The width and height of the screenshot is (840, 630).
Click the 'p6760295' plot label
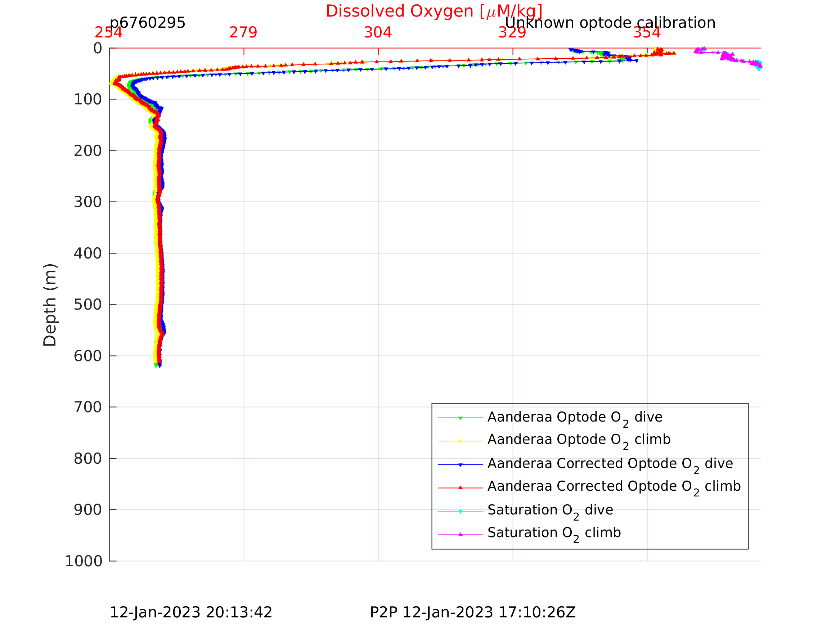(147, 23)
